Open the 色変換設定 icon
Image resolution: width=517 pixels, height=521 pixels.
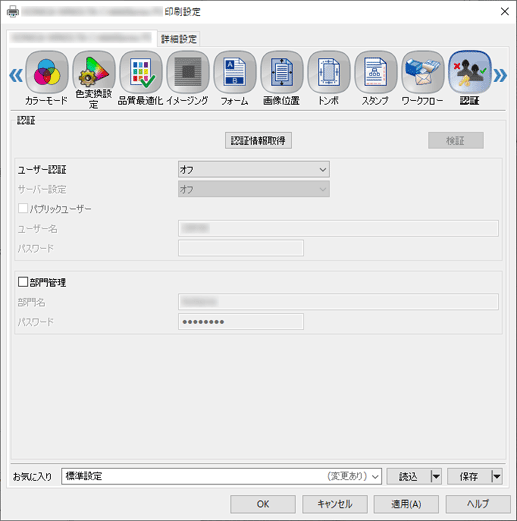click(x=94, y=72)
